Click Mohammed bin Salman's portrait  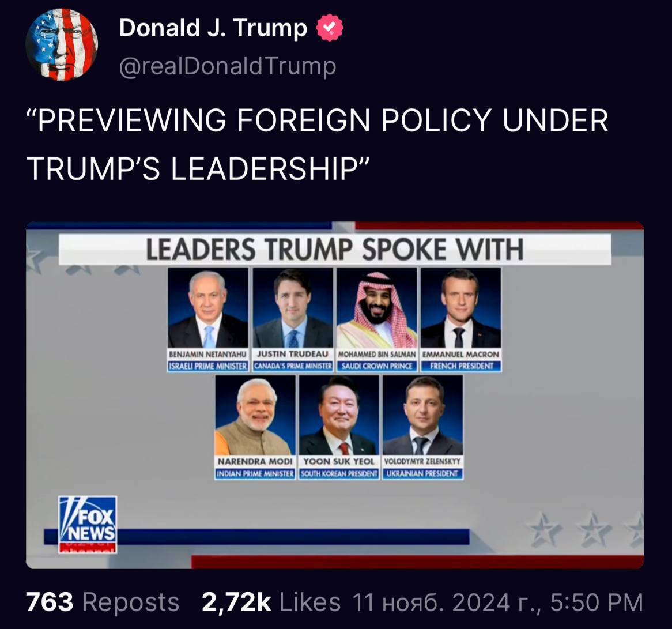[377, 308]
